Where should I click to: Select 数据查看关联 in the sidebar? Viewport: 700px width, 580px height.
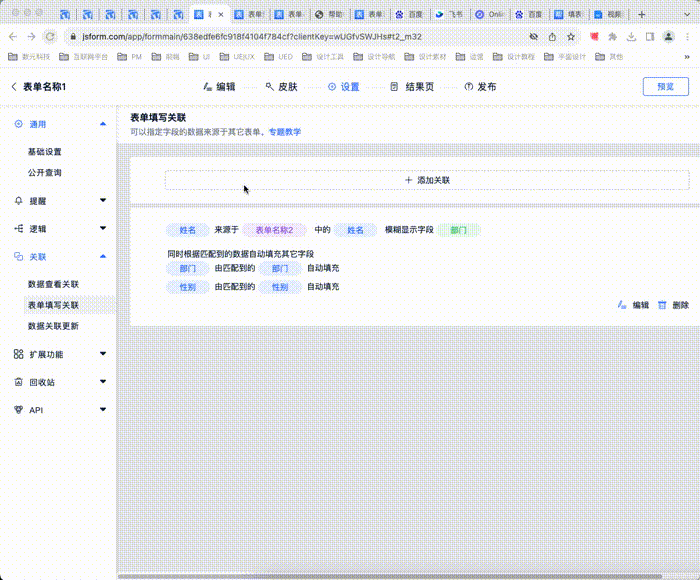point(53,284)
